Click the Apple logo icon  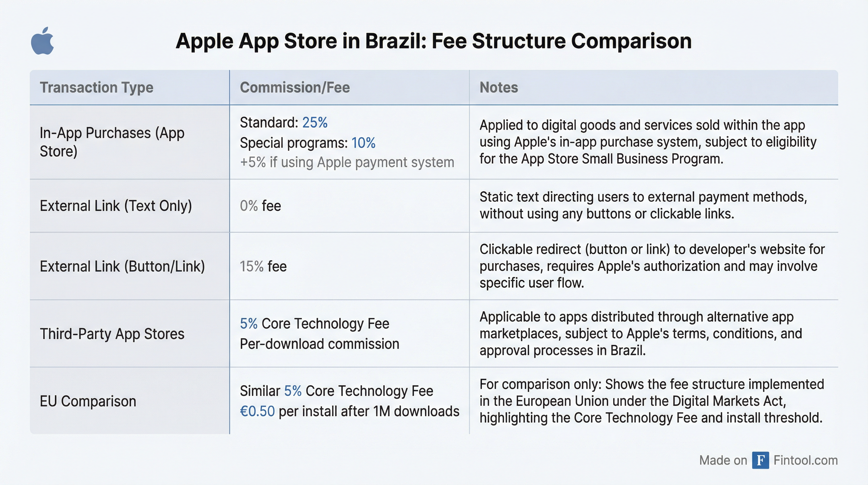[43, 41]
